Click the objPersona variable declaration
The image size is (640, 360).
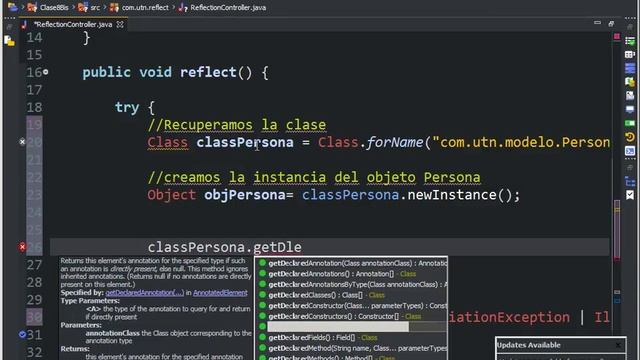(244, 195)
